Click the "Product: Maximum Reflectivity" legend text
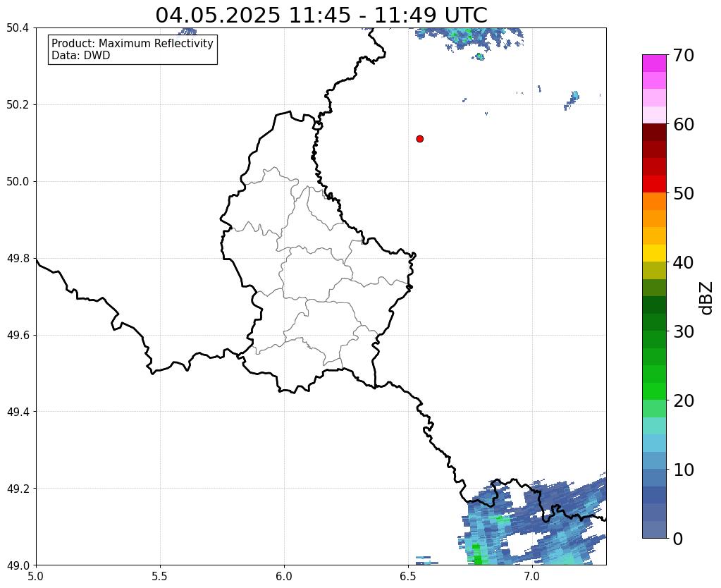The width and height of the screenshot is (721, 588). pyautogui.click(x=133, y=43)
